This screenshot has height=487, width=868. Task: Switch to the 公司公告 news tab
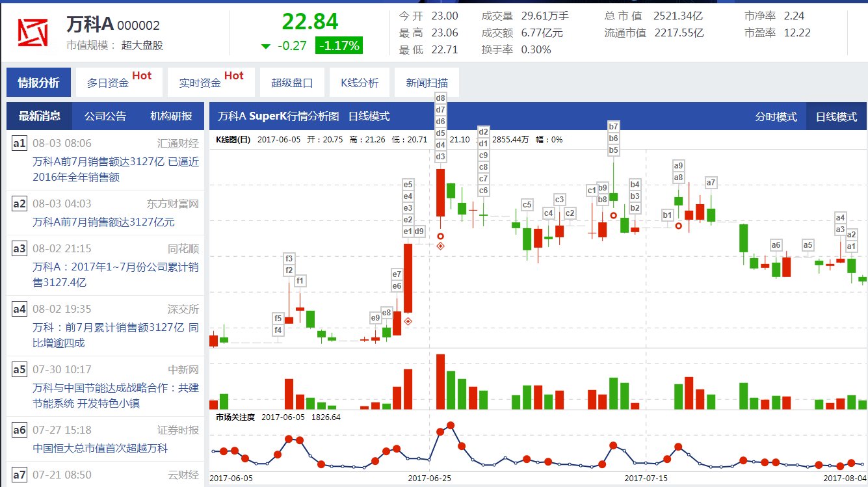tap(105, 116)
